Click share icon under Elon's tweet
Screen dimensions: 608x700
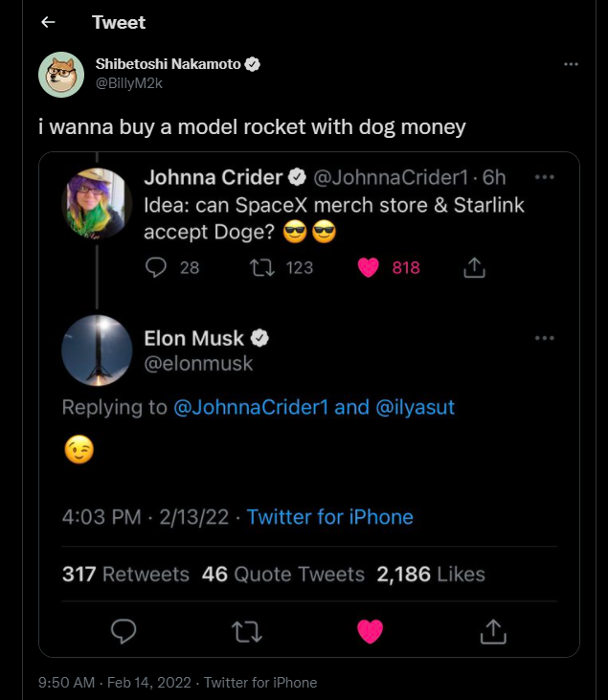(x=492, y=631)
